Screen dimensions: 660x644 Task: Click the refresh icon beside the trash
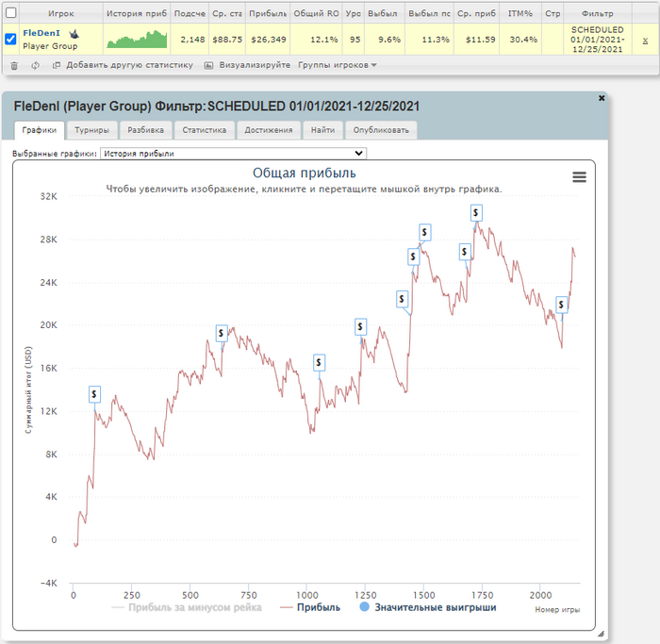pos(36,66)
